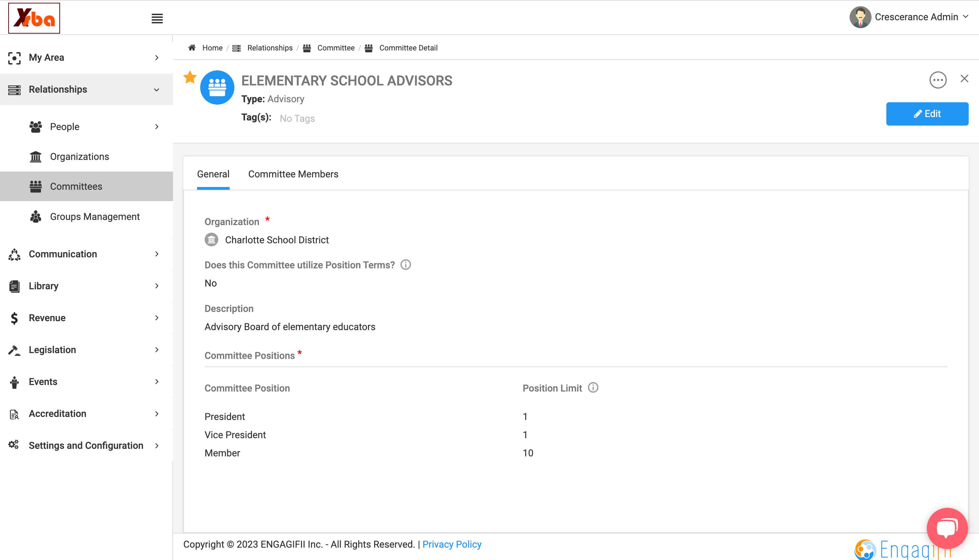Open Charlotte School District organization
The height and width of the screenshot is (560, 979).
pos(277,240)
